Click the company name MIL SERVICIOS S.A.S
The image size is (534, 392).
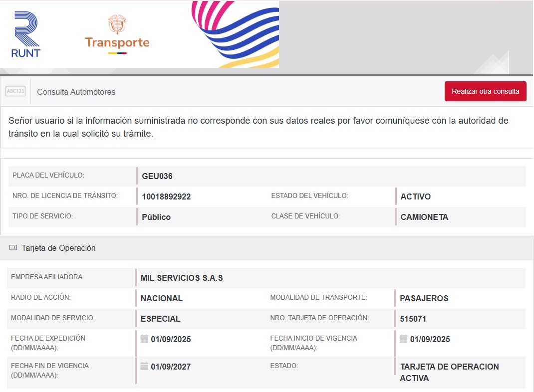[182, 278]
